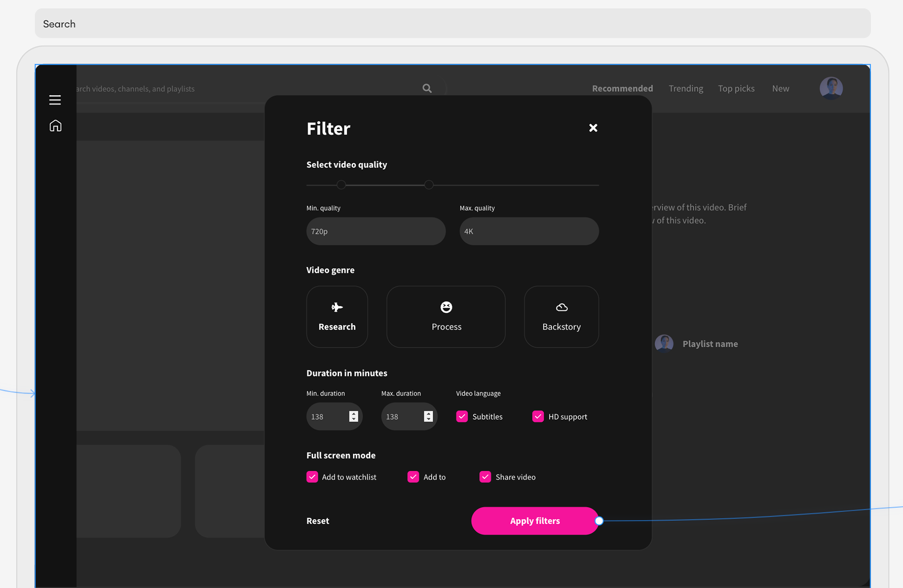Switch to the Recommended tab

(622, 88)
